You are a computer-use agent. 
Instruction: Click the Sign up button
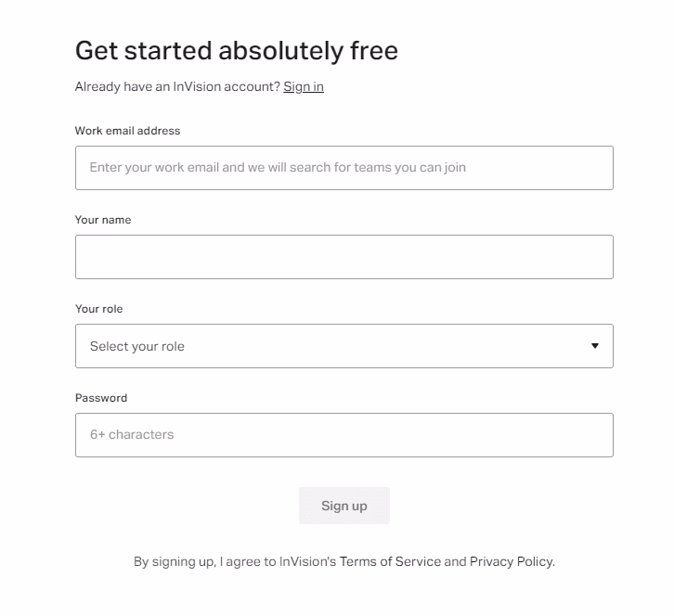click(344, 506)
